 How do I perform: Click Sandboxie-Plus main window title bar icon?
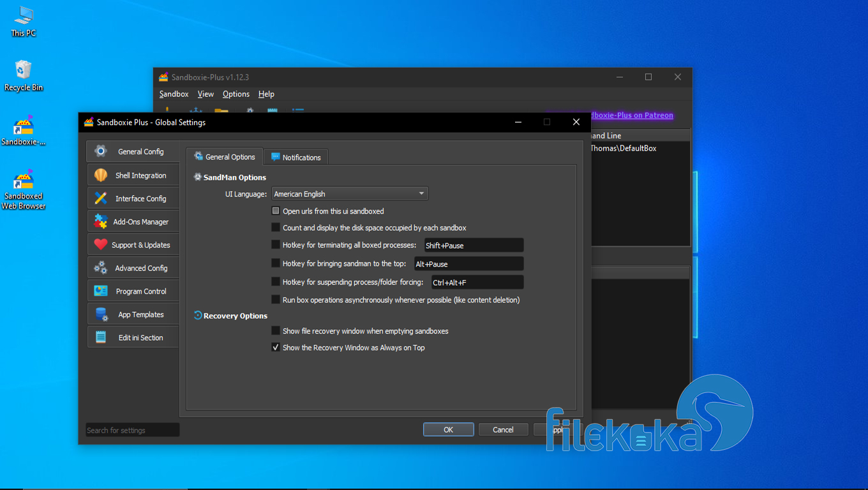[x=163, y=77]
